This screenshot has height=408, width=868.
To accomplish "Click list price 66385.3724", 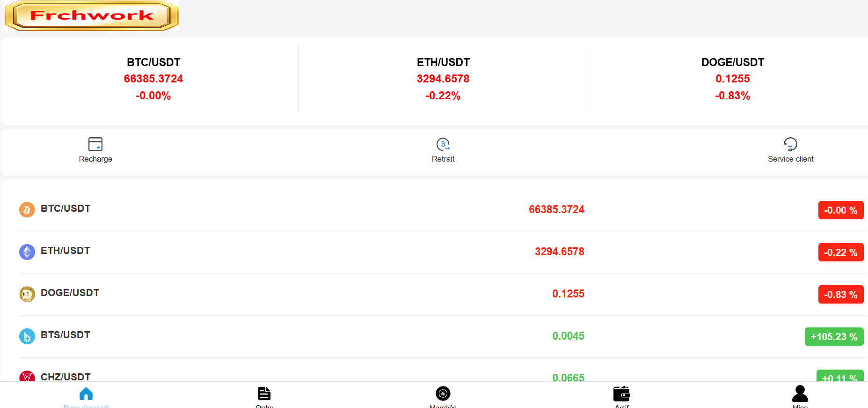I will coord(556,209).
